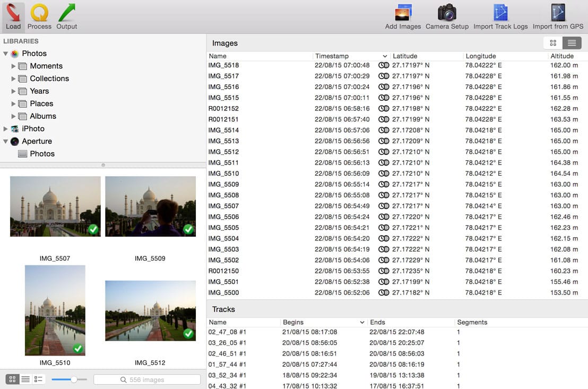Switch Images panel to list view

tap(572, 43)
